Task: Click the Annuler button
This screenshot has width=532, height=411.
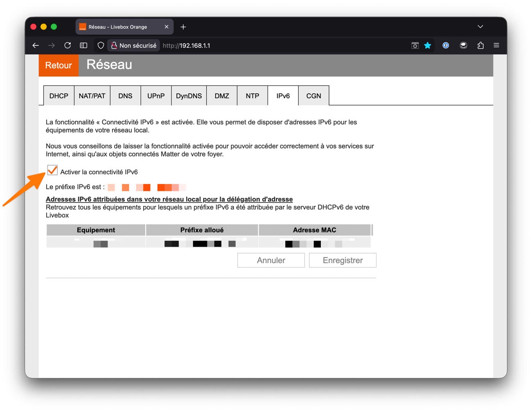Action: point(271,261)
